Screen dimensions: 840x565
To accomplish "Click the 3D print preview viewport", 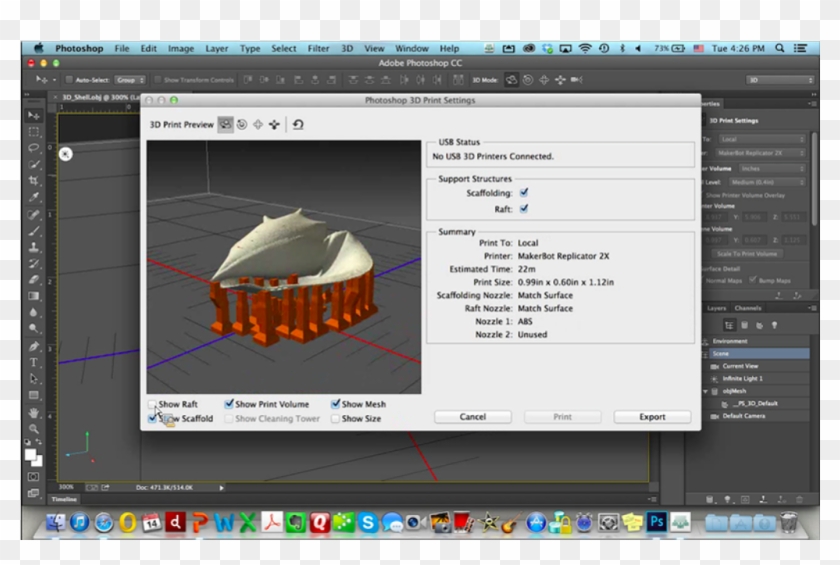I will click(x=284, y=267).
